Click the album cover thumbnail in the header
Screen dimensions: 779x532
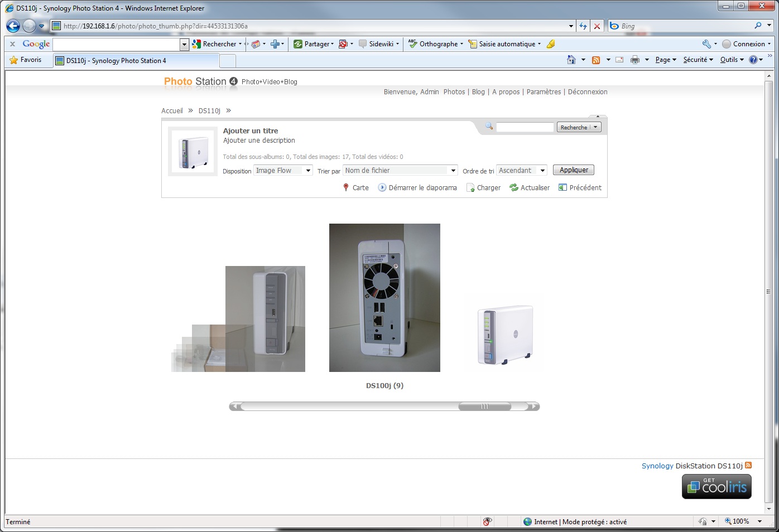pos(193,152)
